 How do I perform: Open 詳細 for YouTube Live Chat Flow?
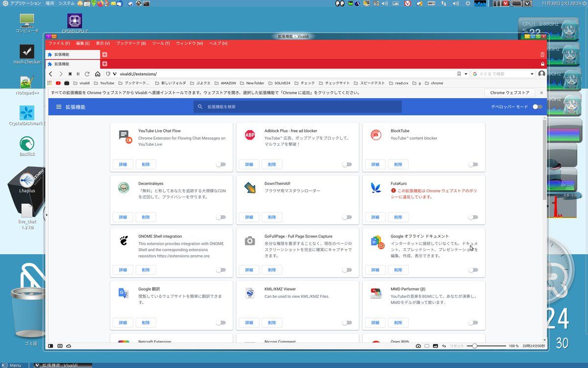(122, 164)
